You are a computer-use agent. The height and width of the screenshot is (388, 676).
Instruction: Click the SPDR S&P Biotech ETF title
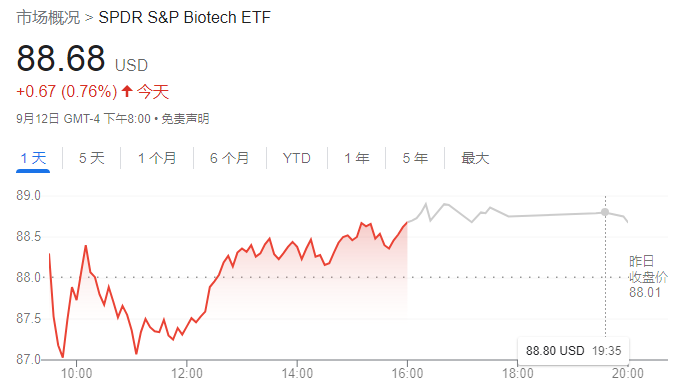point(185,18)
